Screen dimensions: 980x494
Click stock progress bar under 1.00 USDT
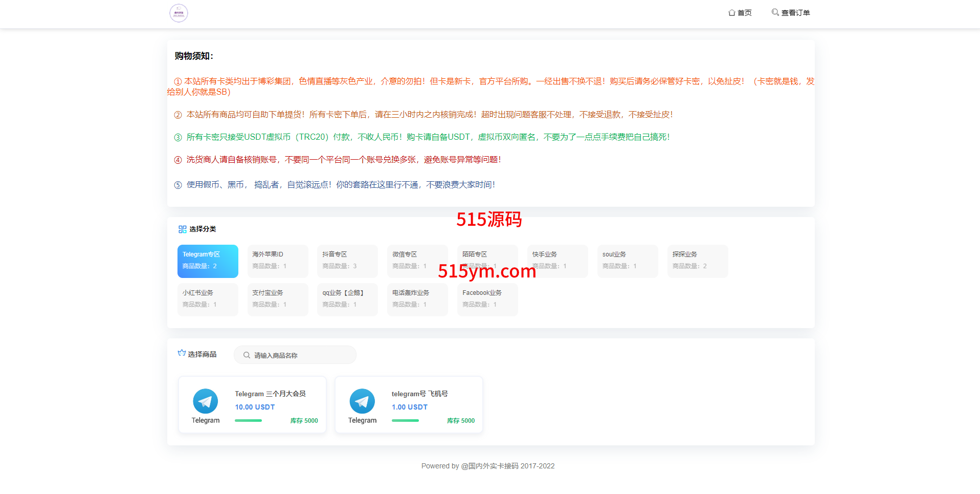click(x=405, y=421)
